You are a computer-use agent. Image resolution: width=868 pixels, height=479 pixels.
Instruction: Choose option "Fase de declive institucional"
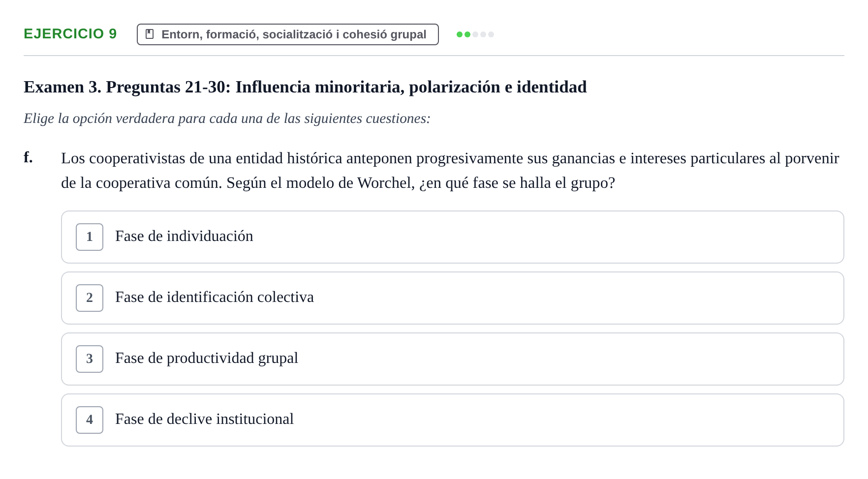point(452,420)
